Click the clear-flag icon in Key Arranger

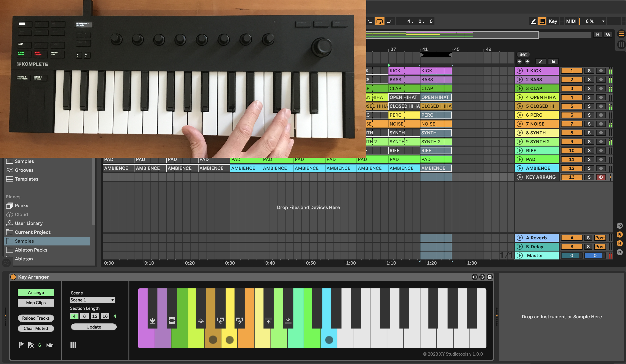[x=31, y=345]
